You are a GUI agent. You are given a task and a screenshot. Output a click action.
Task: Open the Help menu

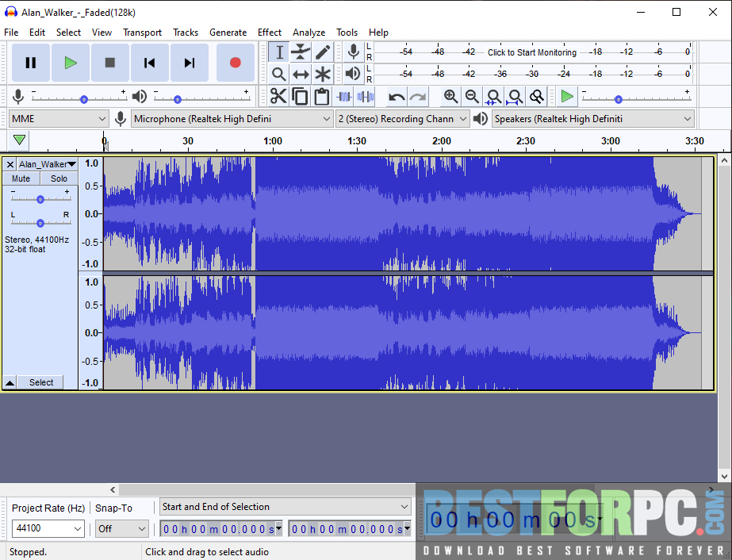pos(378,33)
